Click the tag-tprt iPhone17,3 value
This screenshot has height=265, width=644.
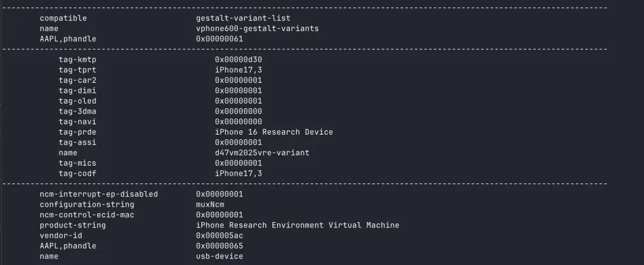pyautogui.click(x=239, y=70)
